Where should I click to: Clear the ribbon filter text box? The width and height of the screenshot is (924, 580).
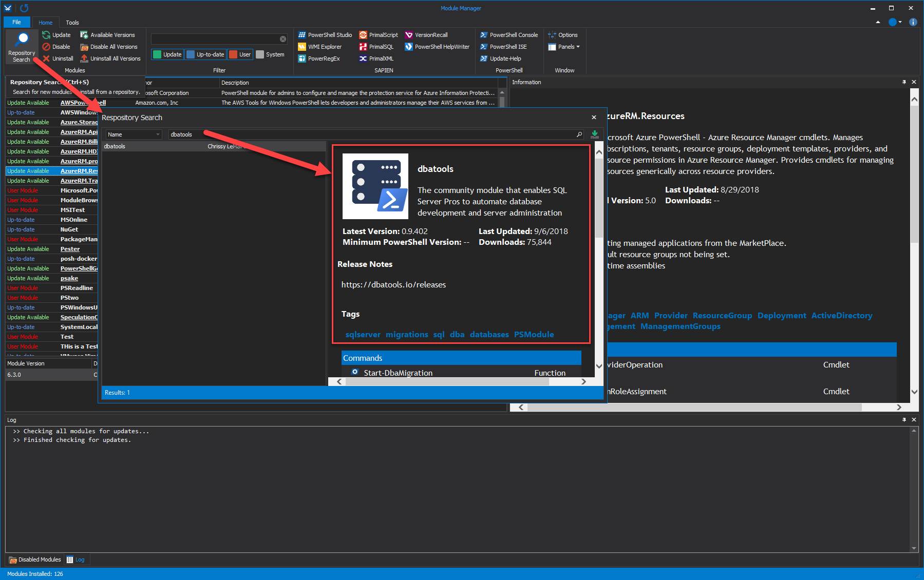[283, 39]
